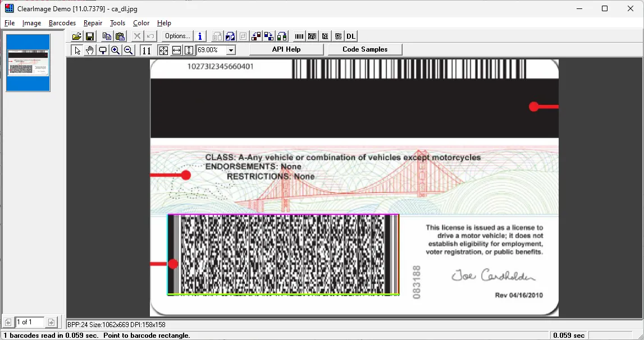Click the '1 barcodes read in 0.059 sec.' message
The image size is (644, 340).
click(51, 336)
